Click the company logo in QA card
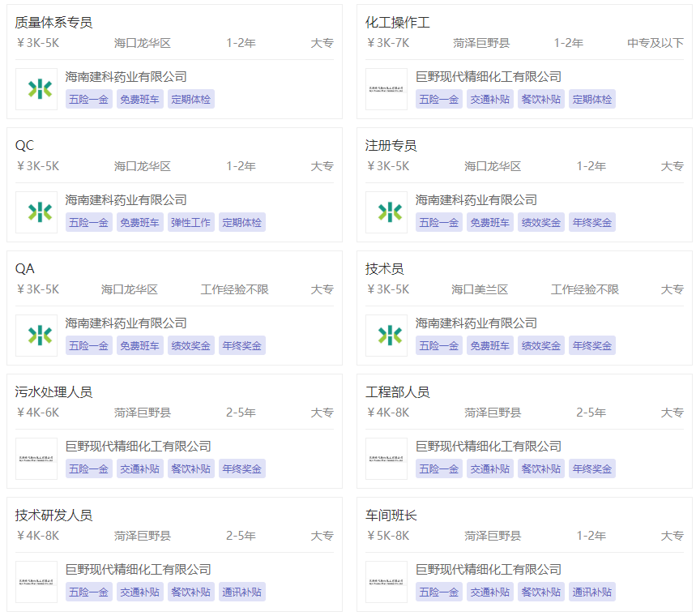The image size is (696, 616). 36,336
